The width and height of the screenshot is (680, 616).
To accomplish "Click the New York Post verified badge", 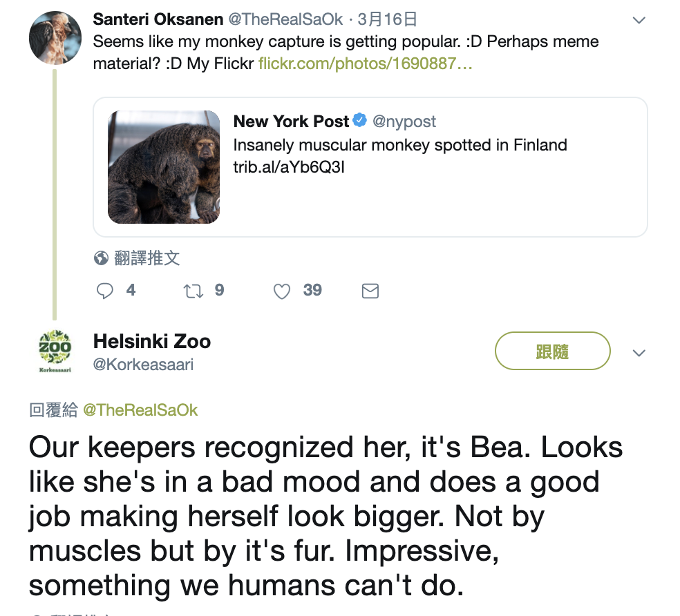I will [x=360, y=121].
